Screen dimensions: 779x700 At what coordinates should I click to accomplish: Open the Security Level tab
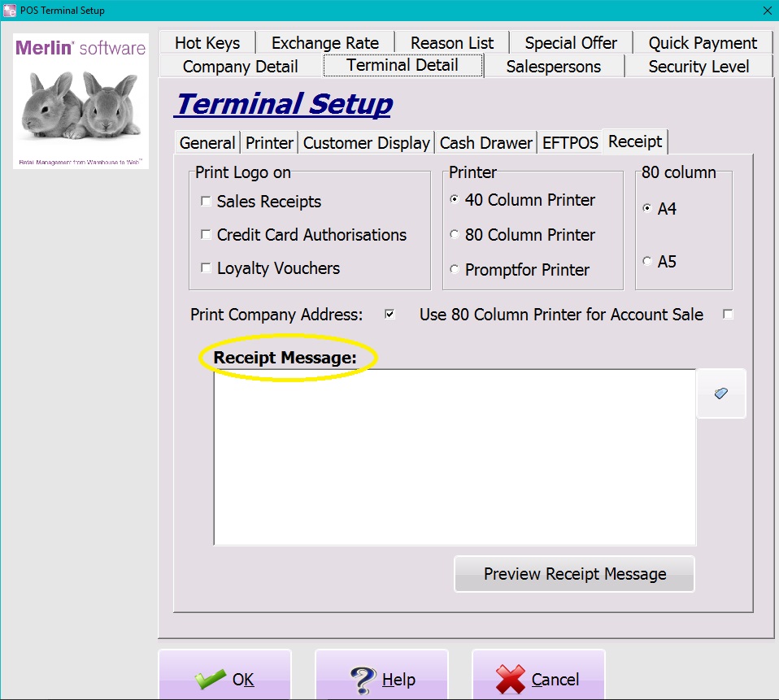pos(698,66)
